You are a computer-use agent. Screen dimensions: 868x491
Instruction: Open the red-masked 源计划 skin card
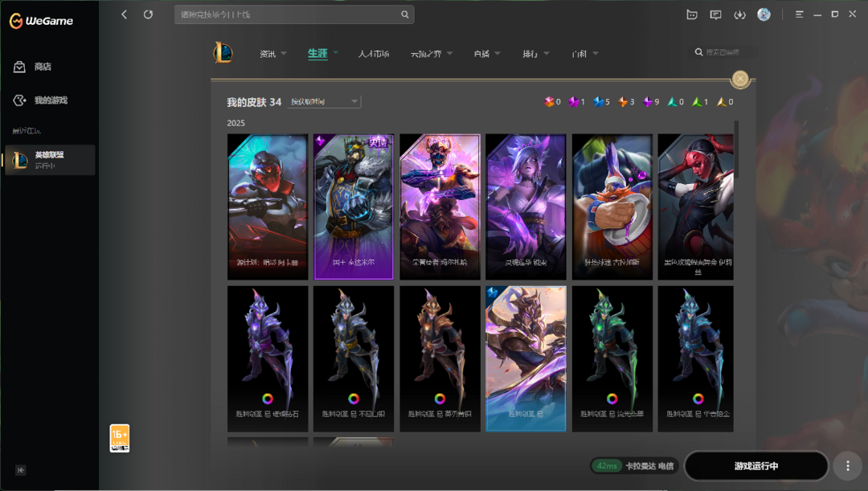click(x=268, y=207)
